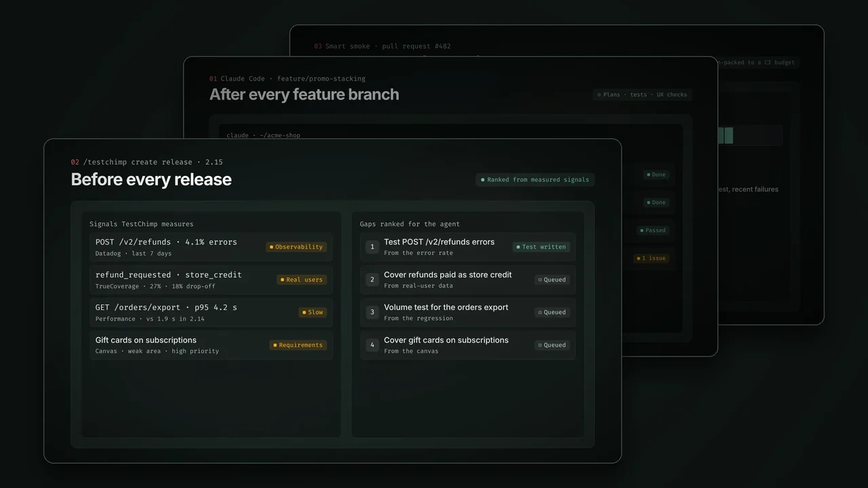Viewport: 868px width, 488px height.
Task: Click the "Signals TestChimp measures" panel title
Action: point(142,224)
